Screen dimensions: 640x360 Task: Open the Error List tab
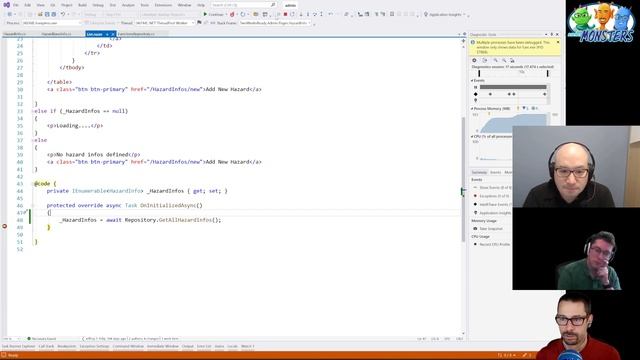pyautogui.click(x=204, y=347)
